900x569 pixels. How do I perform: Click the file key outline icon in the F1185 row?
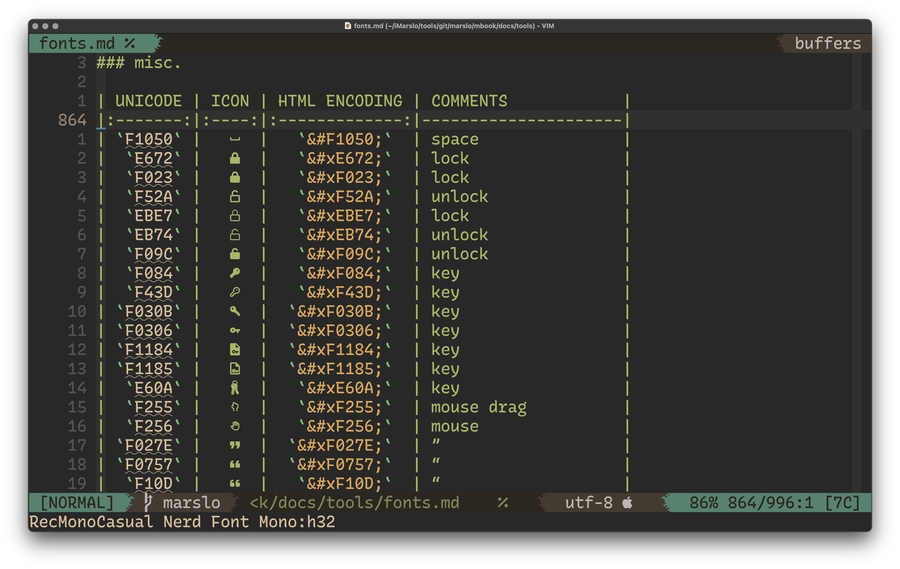[x=235, y=369]
